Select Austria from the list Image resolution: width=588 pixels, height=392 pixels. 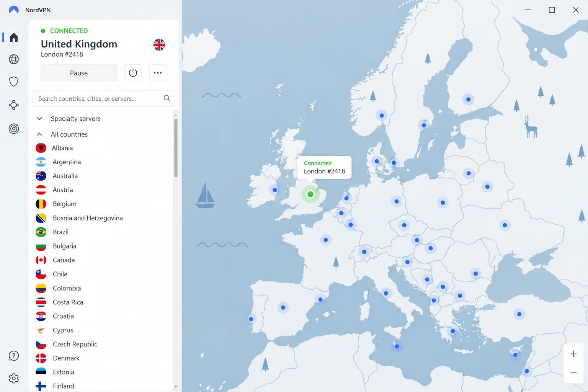click(63, 190)
